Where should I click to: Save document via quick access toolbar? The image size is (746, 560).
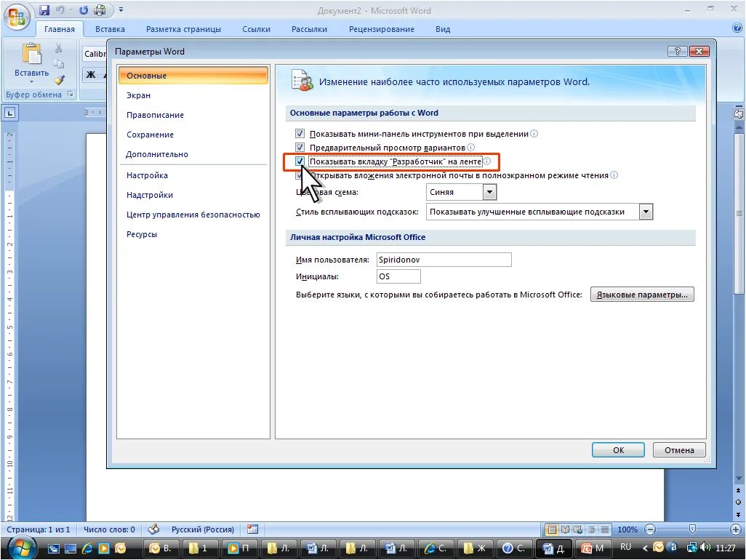tap(44, 10)
